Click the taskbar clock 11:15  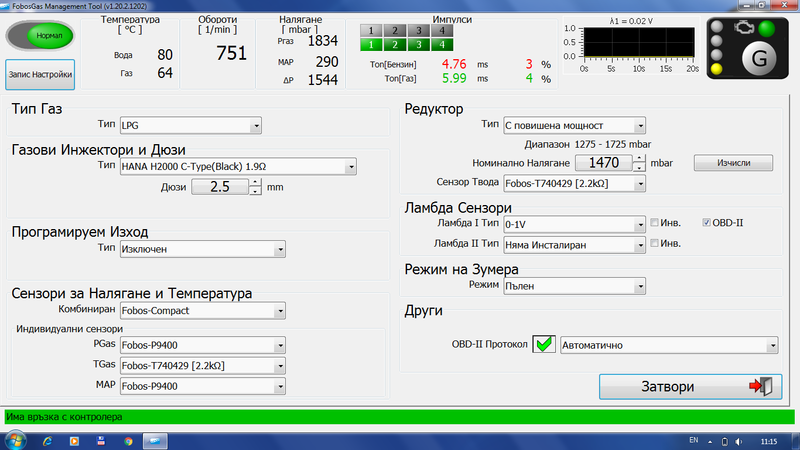pos(769,441)
